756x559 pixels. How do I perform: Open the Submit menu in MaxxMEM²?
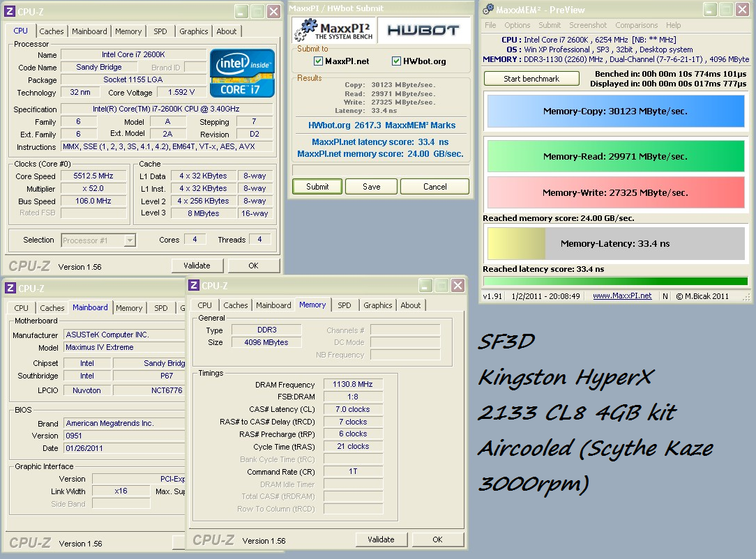click(550, 25)
